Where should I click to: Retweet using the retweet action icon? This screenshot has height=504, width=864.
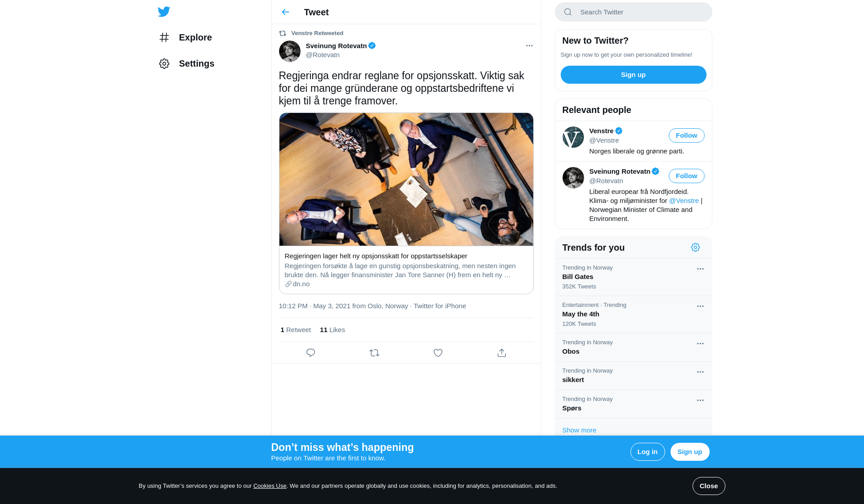click(374, 353)
